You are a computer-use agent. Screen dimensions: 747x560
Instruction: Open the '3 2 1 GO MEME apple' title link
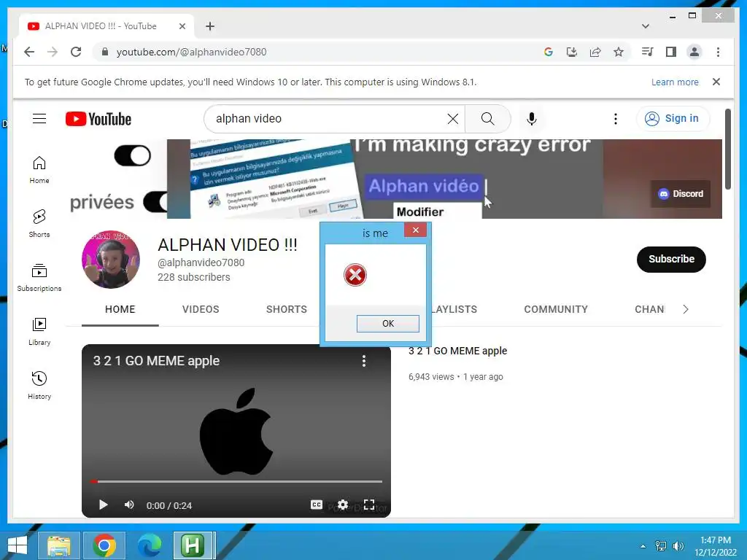coord(457,351)
